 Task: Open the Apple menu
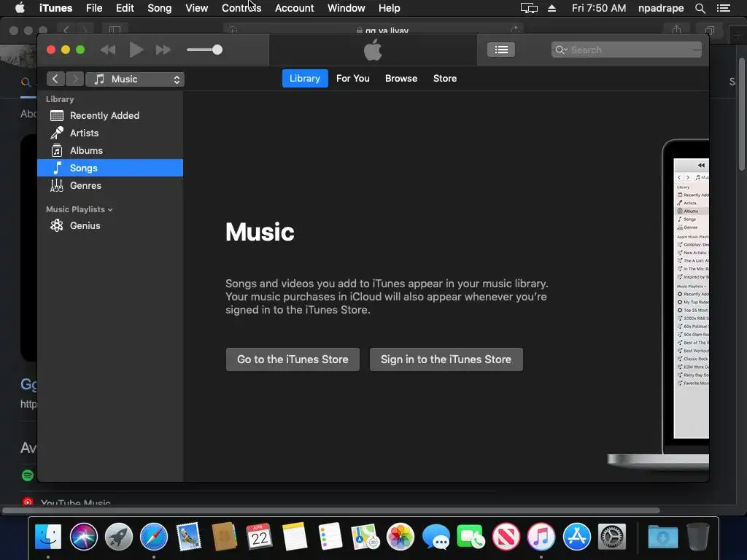20,8
